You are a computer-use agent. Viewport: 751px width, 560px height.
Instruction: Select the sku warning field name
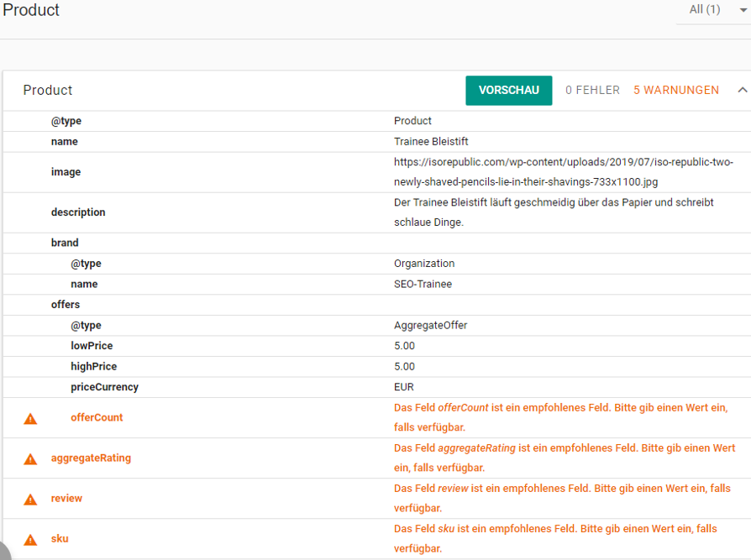click(x=60, y=538)
